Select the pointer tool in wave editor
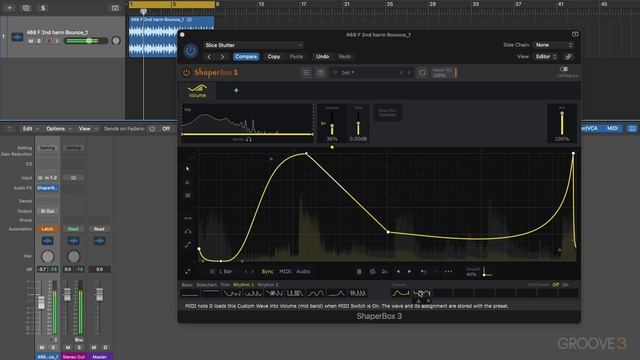The width and height of the screenshot is (640, 360). click(187, 168)
